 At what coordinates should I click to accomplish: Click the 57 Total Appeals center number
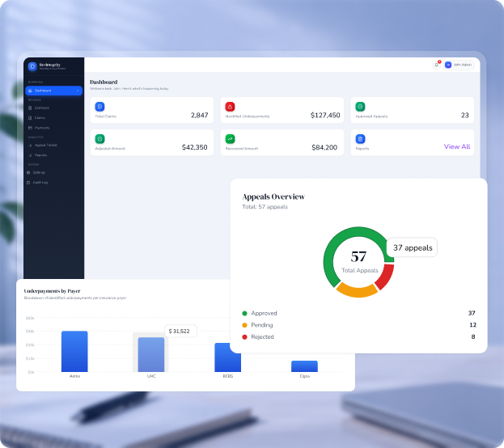pyautogui.click(x=358, y=256)
